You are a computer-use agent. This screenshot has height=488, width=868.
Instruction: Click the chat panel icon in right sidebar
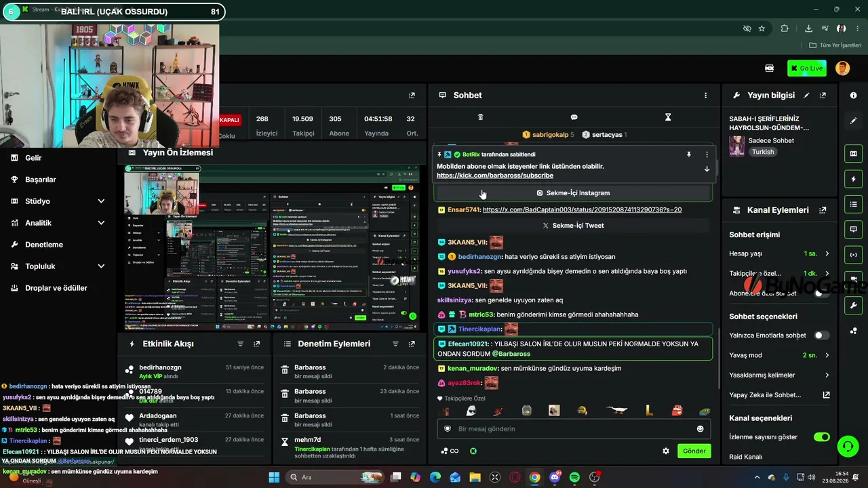click(853, 229)
